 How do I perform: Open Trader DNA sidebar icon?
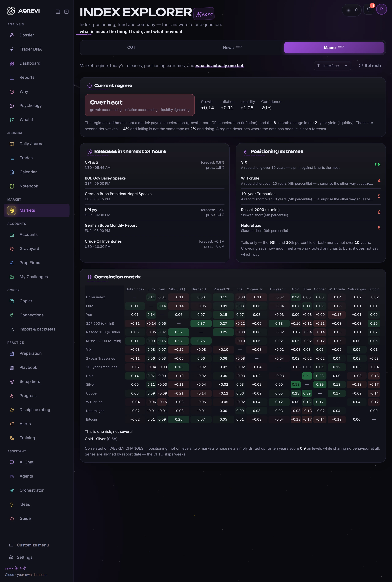click(12, 49)
